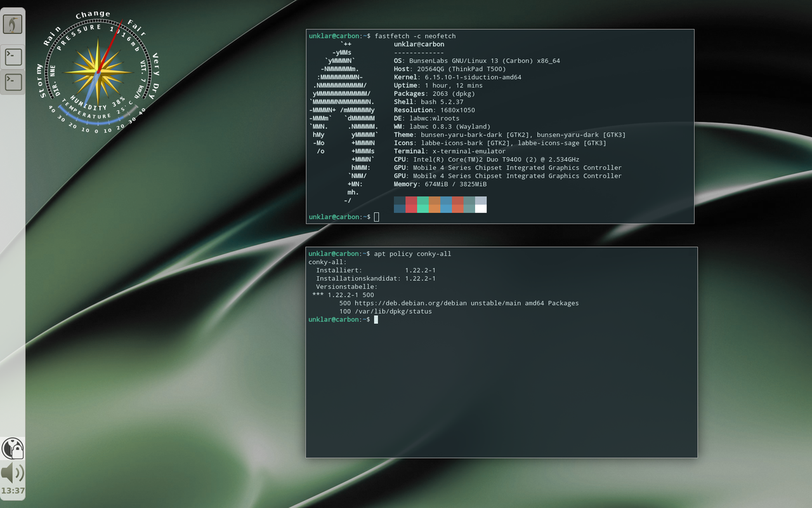Click the Host line '20564QG (ThinkPad T500)'
Image resolution: width=812 pixels, height=508 pixels.
tap(450, 69)
